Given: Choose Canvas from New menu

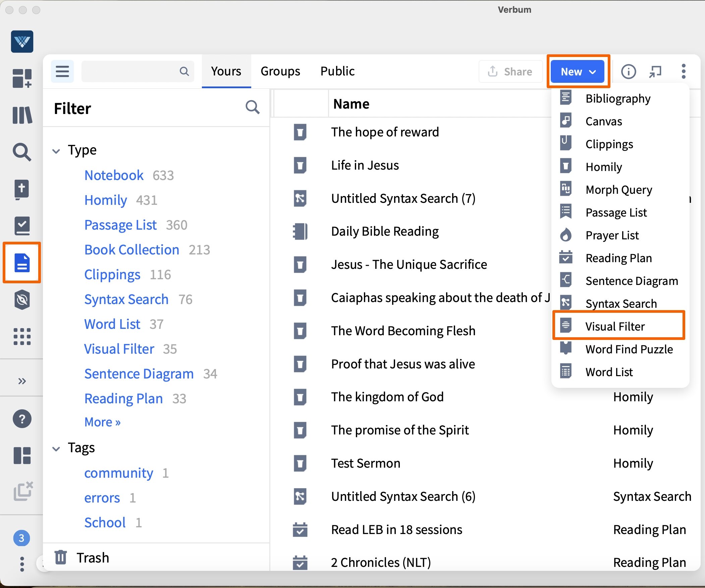Looking at the screenshot, I should [x=620, y=121].
